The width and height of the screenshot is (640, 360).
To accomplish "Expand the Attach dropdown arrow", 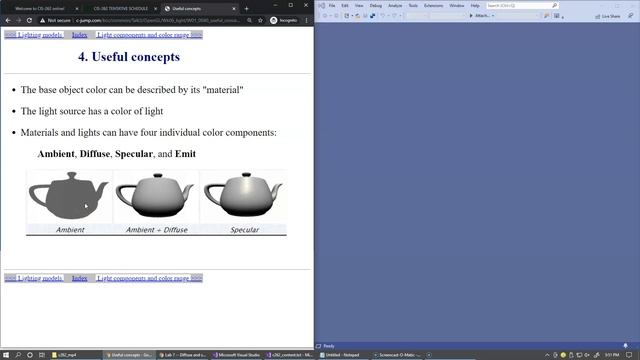I will point(493,16).
